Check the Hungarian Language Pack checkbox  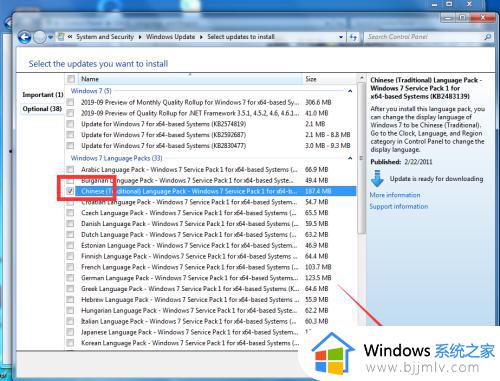70,310
